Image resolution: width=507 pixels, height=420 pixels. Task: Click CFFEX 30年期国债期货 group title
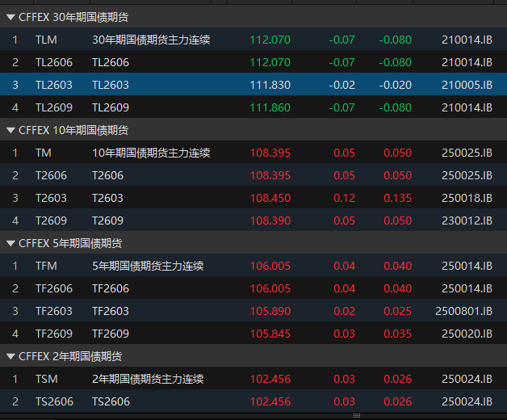(73, 17)
